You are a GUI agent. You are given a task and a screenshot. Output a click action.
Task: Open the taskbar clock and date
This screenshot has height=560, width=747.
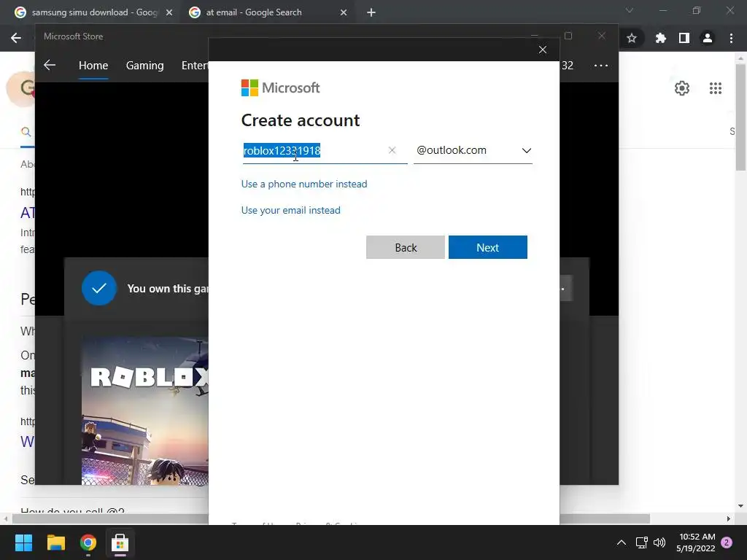(x=696, y=542)
